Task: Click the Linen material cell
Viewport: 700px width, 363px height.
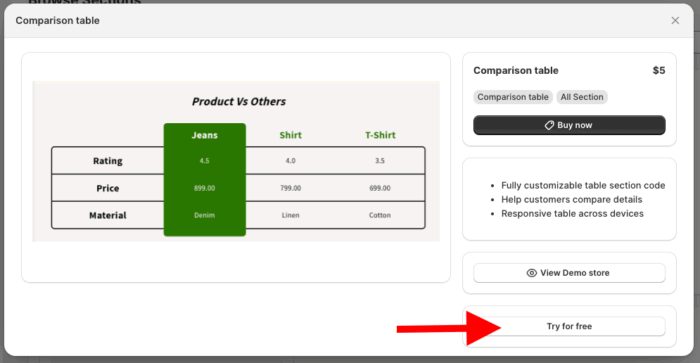Action: [291, 215]
